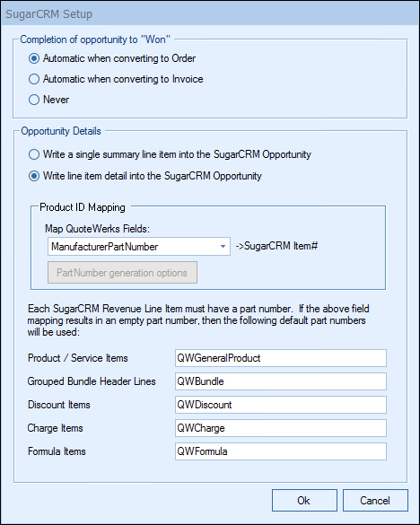Viewport: 420px width, 525px height.
Task: Focus the Product / Service Items field
Action: tap(280, 358)
